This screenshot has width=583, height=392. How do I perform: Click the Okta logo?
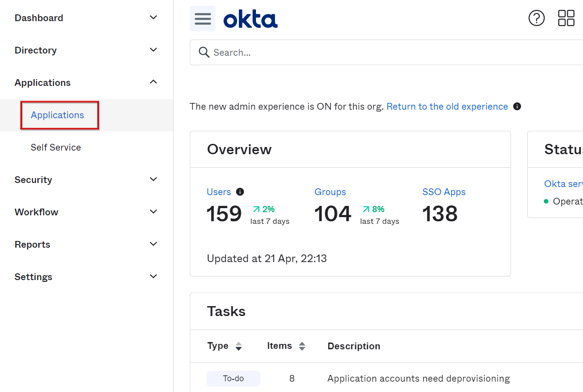(x=251, y=20)
